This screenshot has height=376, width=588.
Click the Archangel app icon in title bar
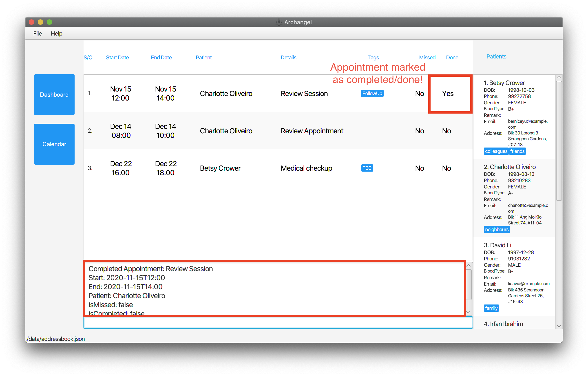pyautogui.click(x=279, y=22)
